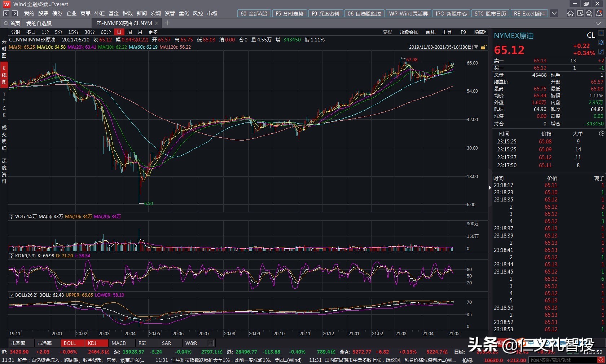
Task: Open the 商品 menu
Action: [x=85, y=13]
